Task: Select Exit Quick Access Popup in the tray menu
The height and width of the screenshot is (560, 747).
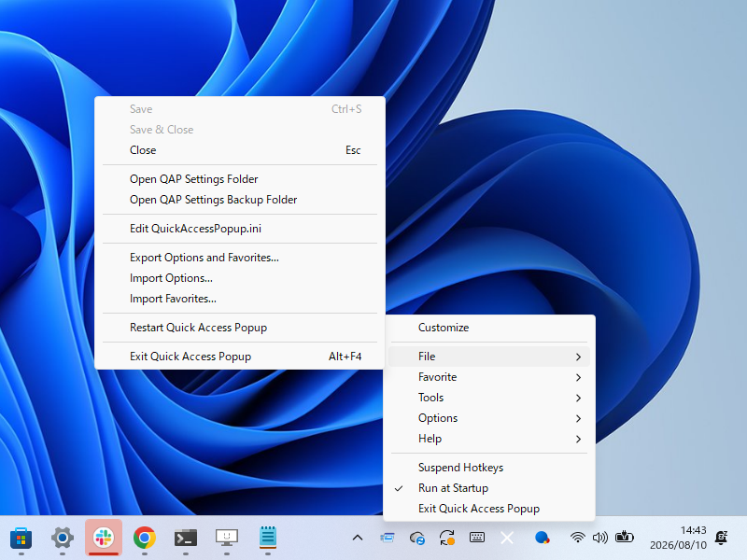Action: coord(489,509)
